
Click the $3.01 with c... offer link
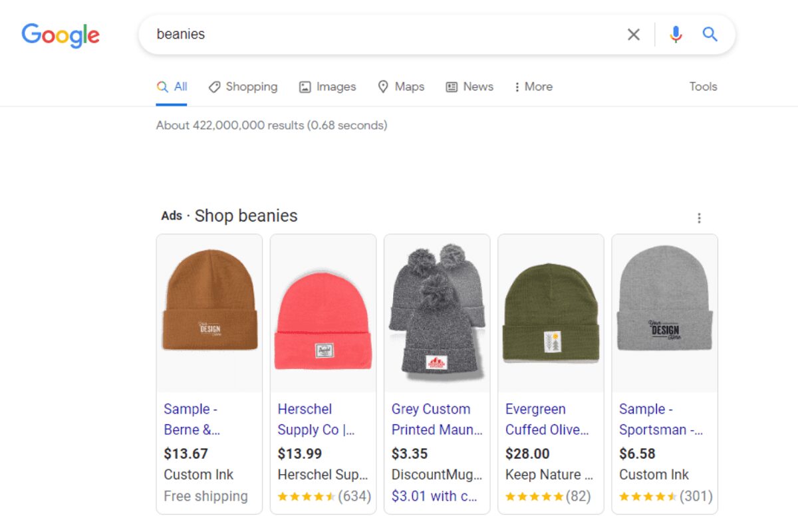434,496
